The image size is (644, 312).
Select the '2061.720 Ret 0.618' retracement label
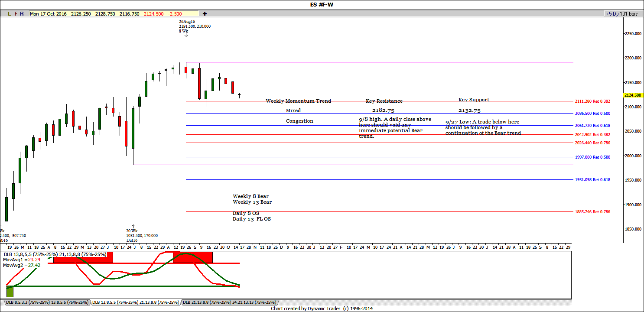pyautogui.click(x=592, y=125)
